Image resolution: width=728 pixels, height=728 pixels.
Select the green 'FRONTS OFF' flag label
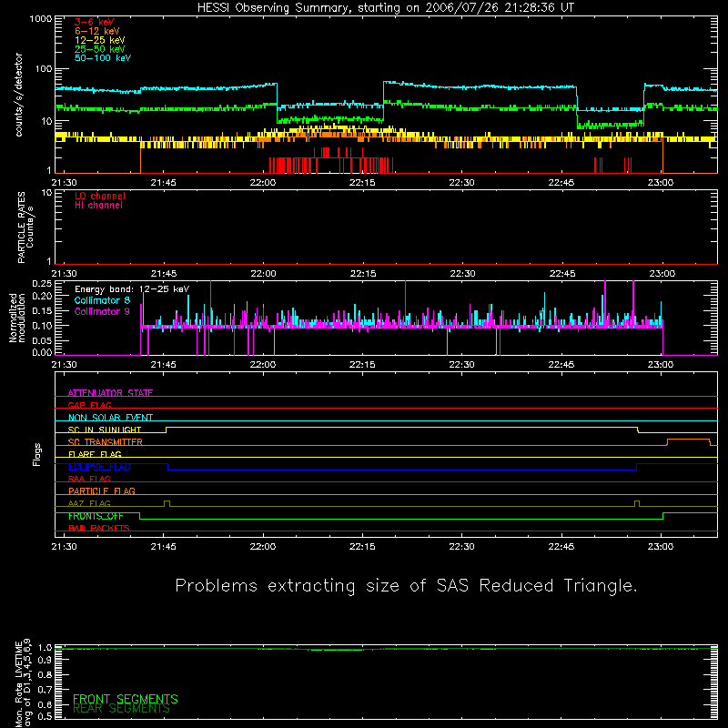coord(96,516)
